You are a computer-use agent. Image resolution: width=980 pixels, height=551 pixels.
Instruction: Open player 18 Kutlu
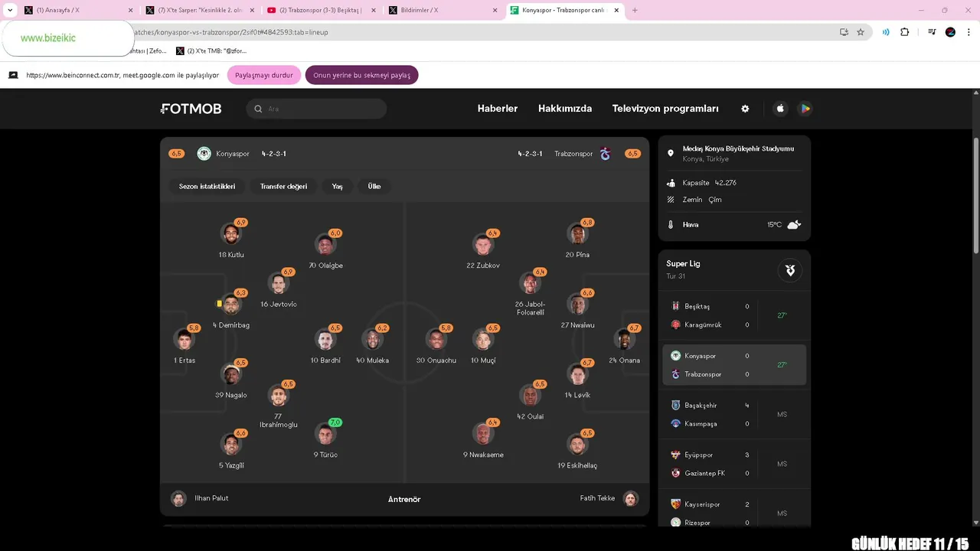231,240
